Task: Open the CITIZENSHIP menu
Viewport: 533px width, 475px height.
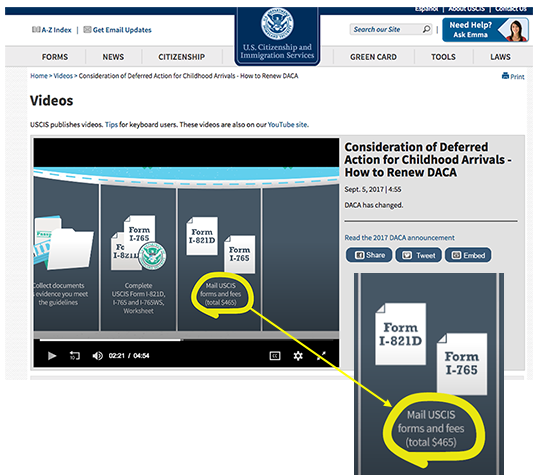Action: tap(182, 57)
